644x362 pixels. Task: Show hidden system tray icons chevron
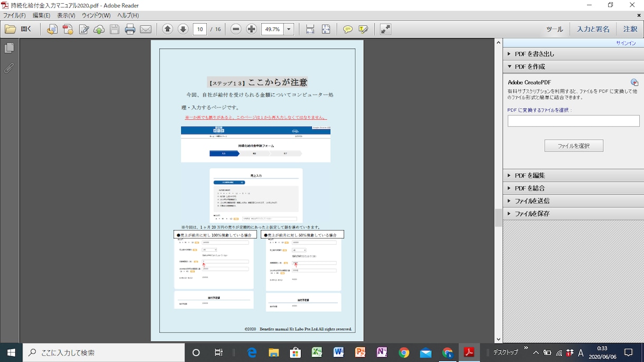pos(536,353)
